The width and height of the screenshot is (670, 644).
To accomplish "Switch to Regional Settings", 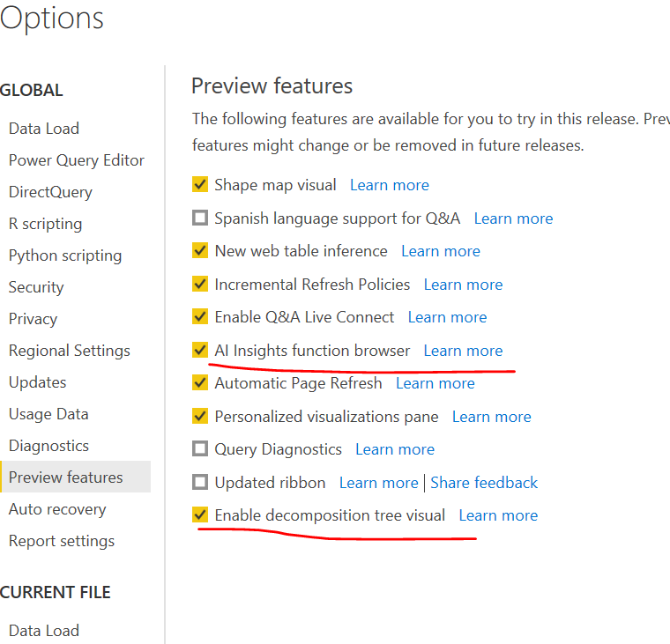I will click(x=69, y=351).
